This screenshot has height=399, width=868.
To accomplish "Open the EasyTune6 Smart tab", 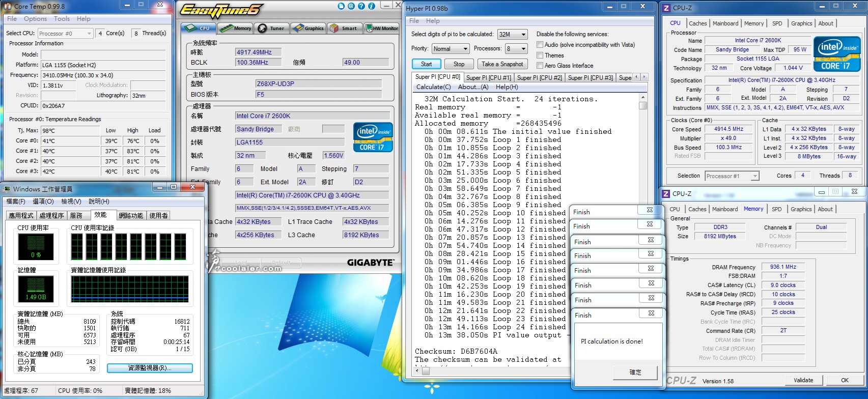I will pos(345,28).
